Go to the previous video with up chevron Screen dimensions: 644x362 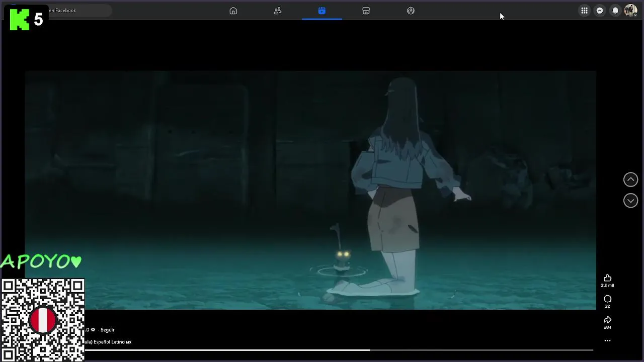coord(630,179)
